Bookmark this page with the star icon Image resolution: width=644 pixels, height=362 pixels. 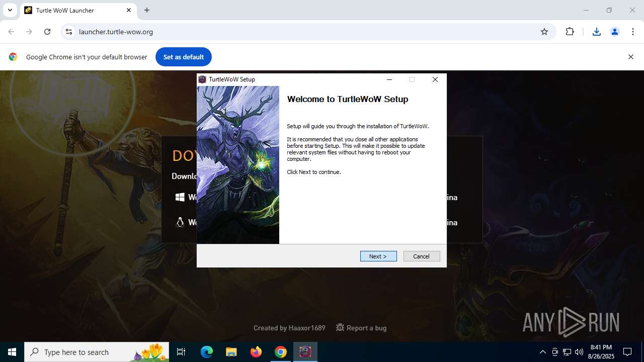pyautogui.click(x=544, y=32)
